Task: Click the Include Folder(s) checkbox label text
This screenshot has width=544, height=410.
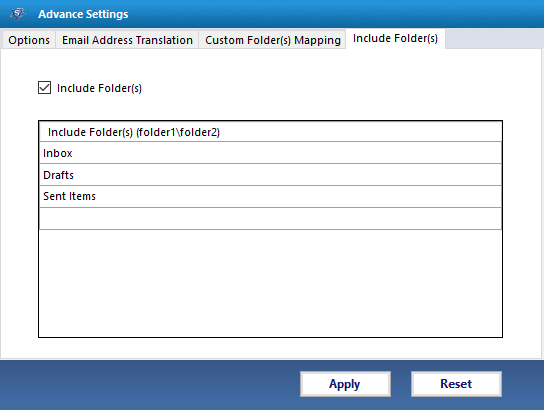Action: [99, 88]
